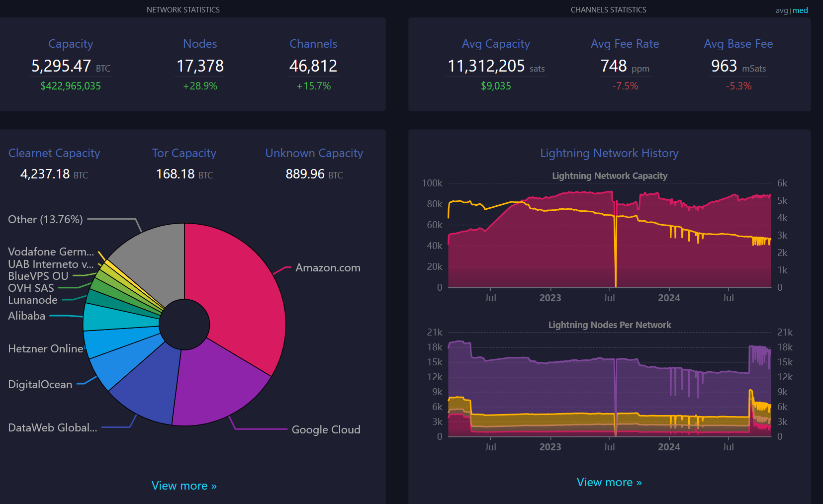Click the Lightning Nodes Per Network chart title
Viewport: 823px width, 504px height.
point(610,325)
